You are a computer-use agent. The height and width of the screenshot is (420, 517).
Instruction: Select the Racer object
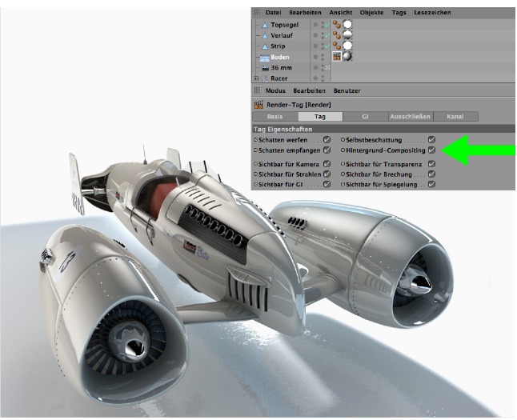[279, 78]
